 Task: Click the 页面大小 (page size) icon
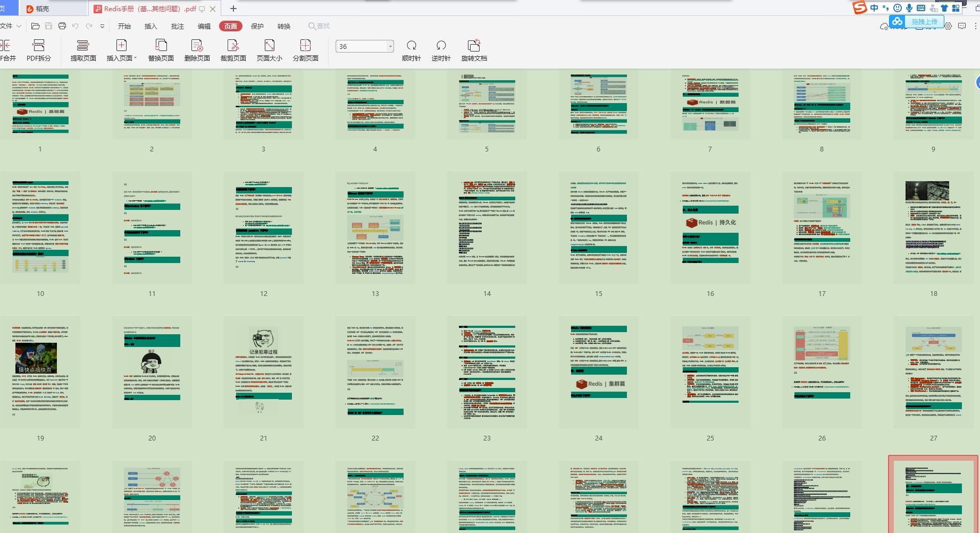tap(269, 45)
